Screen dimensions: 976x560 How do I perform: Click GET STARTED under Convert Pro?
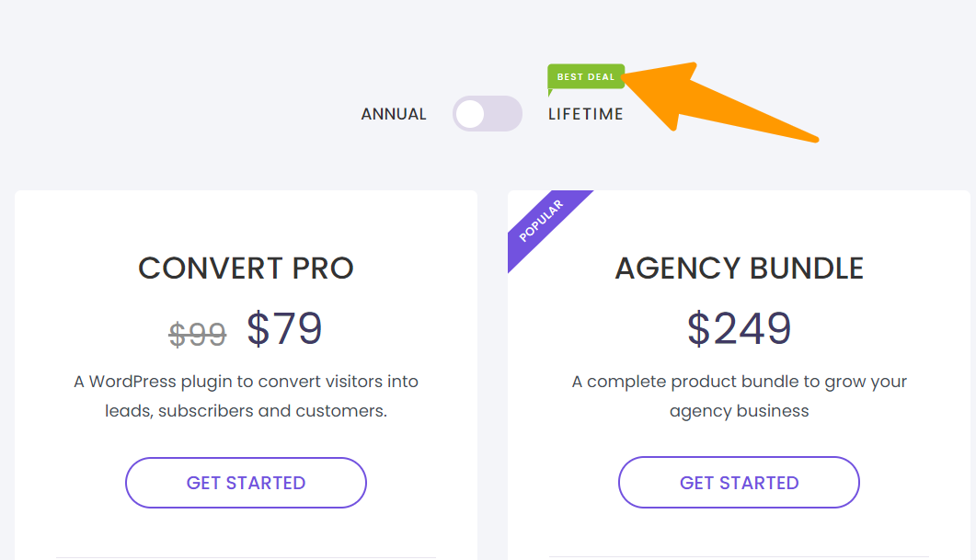(x=246, y=482)
